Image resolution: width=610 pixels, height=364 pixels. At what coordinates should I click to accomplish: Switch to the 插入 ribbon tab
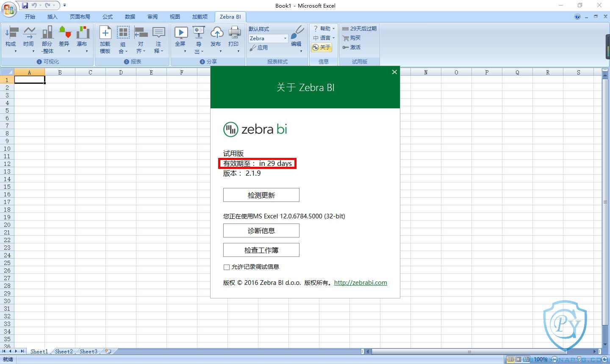[x=52, y=17]
